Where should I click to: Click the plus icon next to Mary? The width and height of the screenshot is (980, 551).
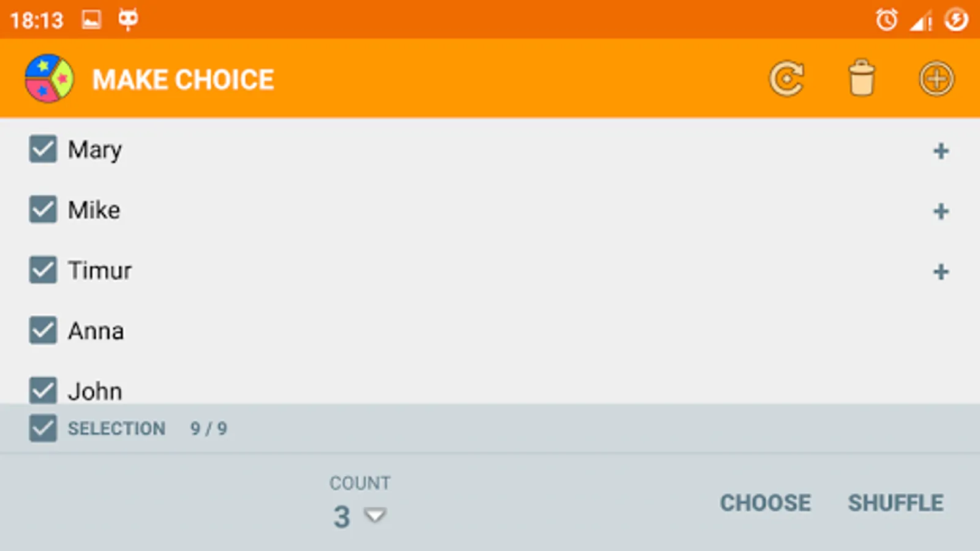(x=941, y=151)
